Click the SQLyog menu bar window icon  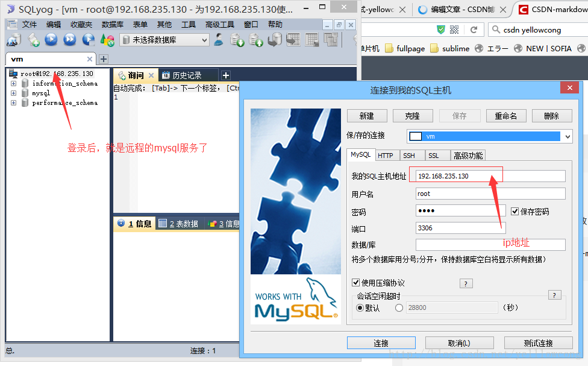pyautogui.click(x=13, y=24)
